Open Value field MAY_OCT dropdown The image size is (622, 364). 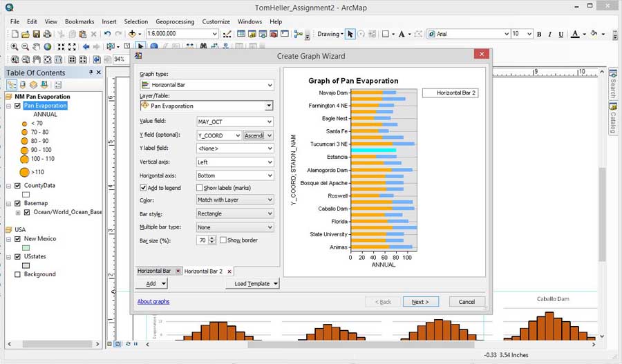[235, 122]
